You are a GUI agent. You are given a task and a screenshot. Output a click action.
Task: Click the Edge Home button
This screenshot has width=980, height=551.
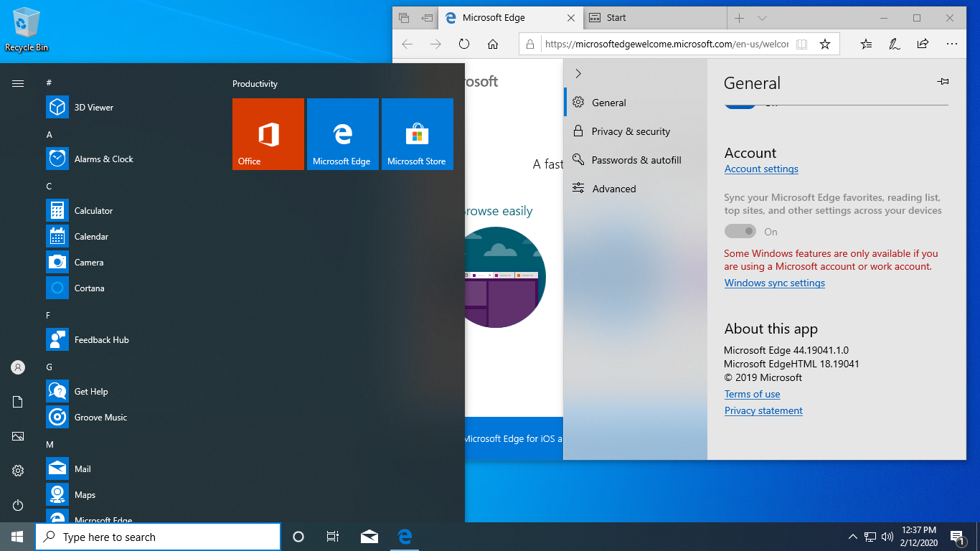coord(493,44)
